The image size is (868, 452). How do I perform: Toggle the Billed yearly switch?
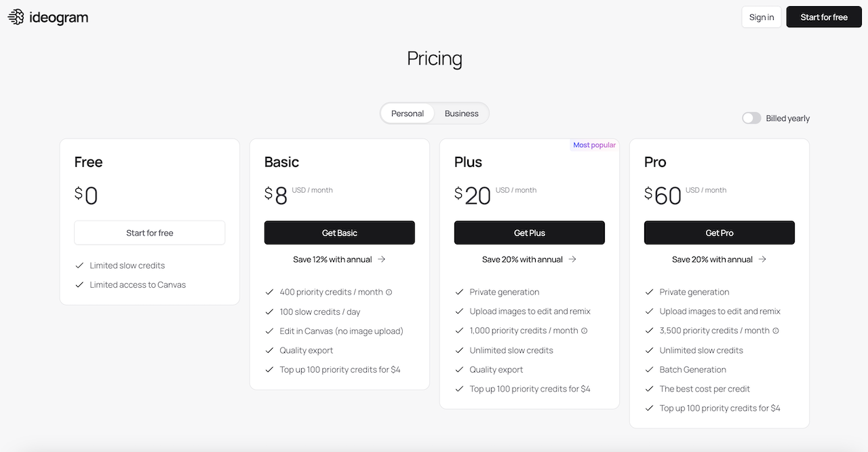751,118
